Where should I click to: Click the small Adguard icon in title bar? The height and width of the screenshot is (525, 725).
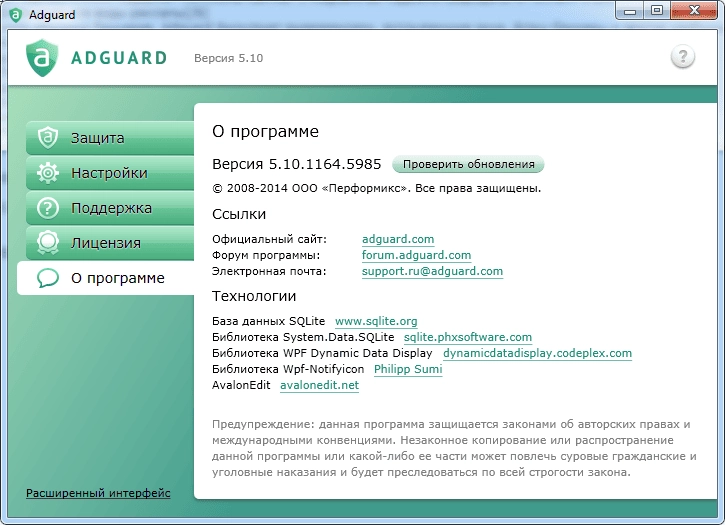[x=16, y=15]
